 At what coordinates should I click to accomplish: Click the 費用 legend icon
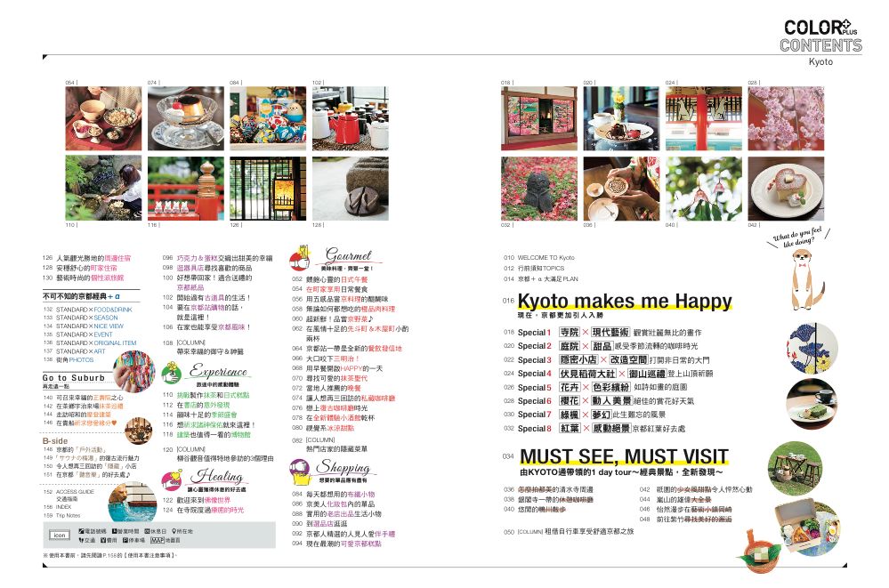pyautogui.click(x=103, y=540)
